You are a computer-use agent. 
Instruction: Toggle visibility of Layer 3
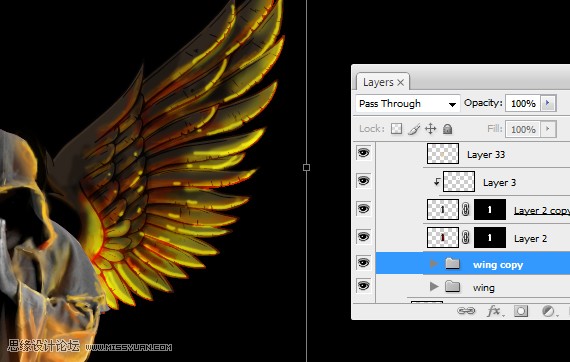click(364, 181)
